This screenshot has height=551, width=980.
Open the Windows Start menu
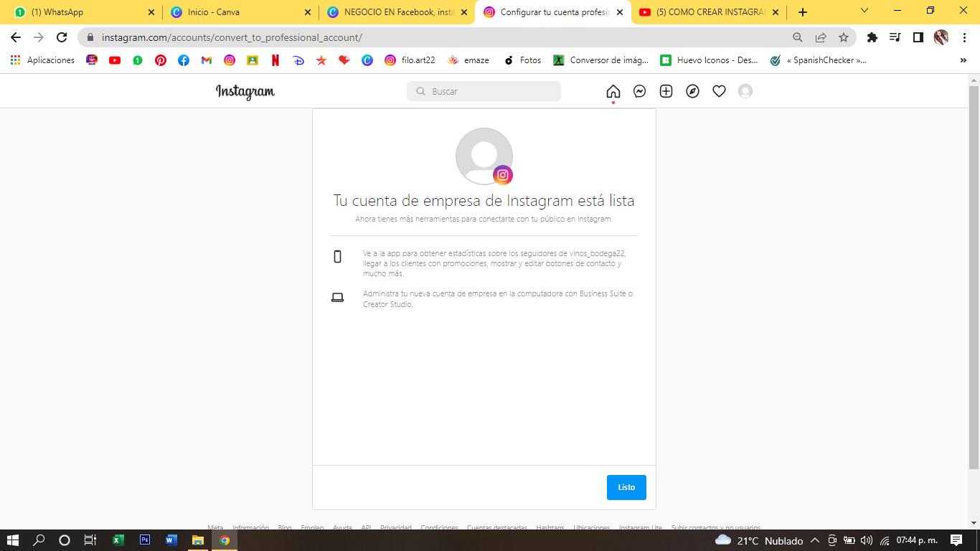click(x=12, y=540)
